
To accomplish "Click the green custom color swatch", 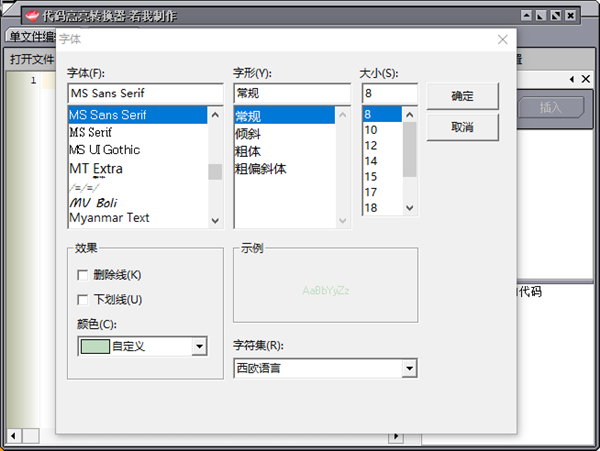I will click(x=94, y=346).
